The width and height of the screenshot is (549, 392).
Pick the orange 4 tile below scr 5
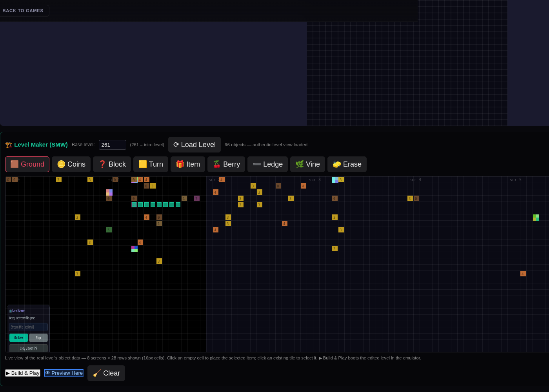click(523, 274)
